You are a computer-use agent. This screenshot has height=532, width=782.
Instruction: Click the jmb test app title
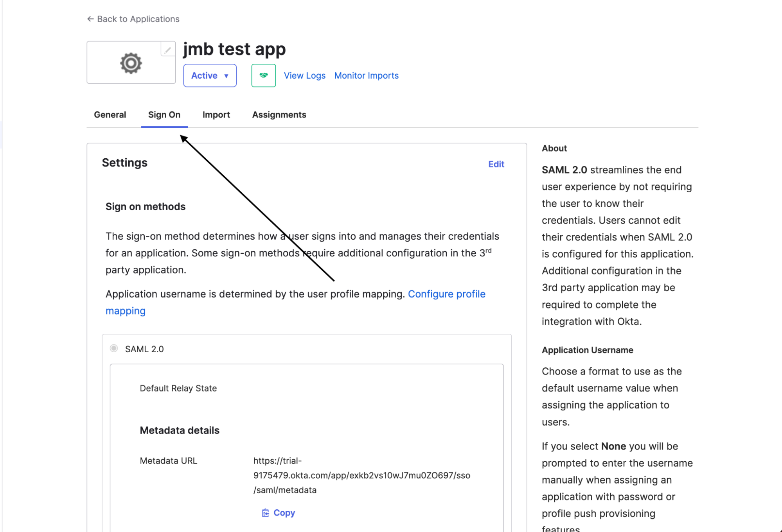234,49
